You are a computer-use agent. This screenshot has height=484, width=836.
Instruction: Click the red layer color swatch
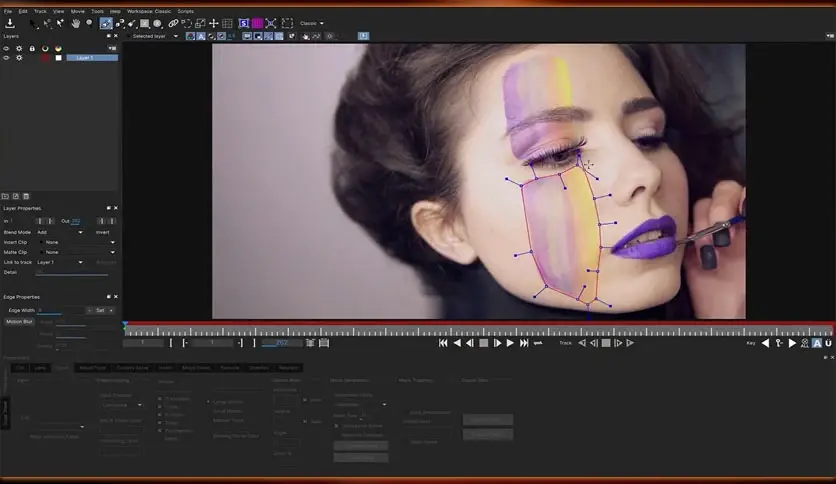pos(45,58)
